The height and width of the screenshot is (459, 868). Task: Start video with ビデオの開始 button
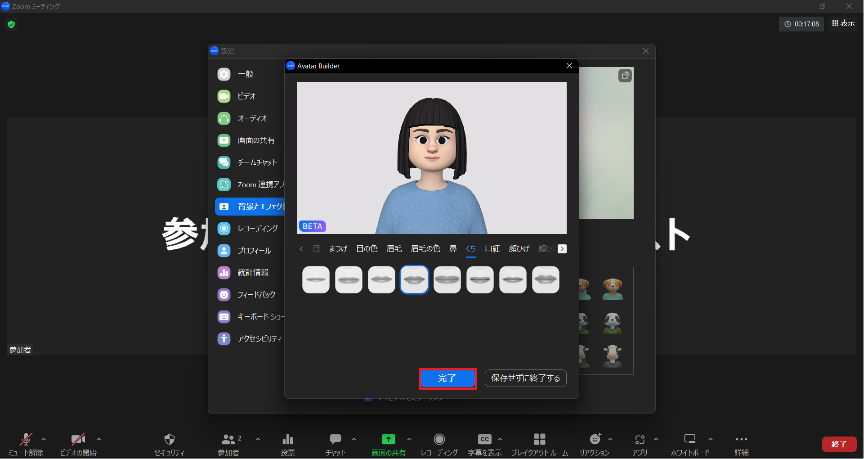78,439
